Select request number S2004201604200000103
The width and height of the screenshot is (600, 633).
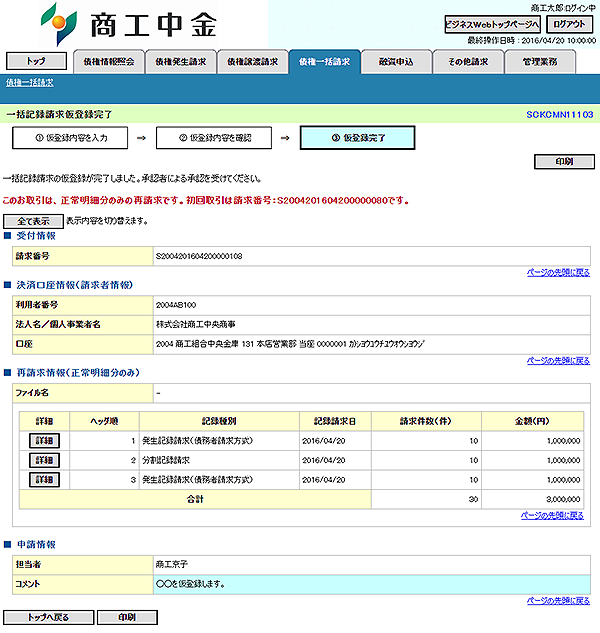[199, 256]
